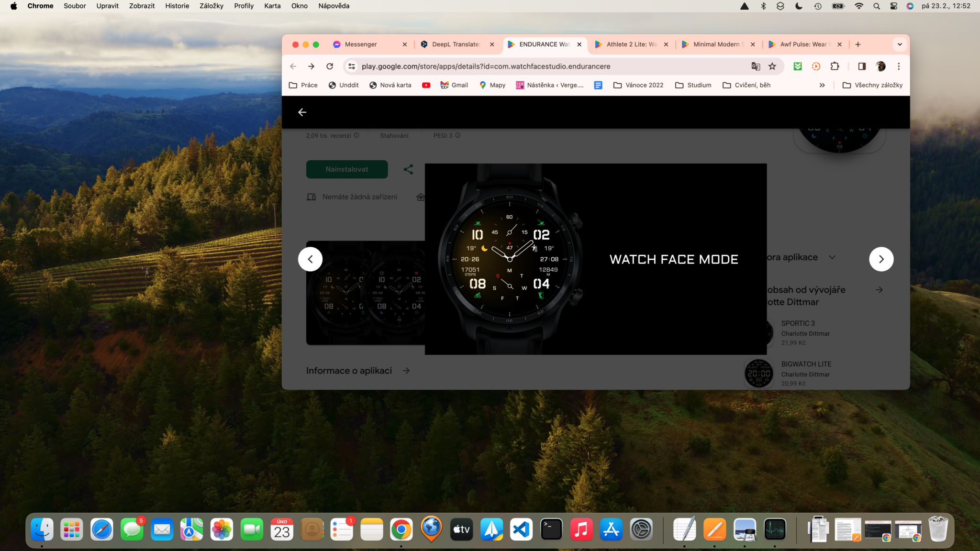Show previous screenshot in gallery

[x=310, y=259]
